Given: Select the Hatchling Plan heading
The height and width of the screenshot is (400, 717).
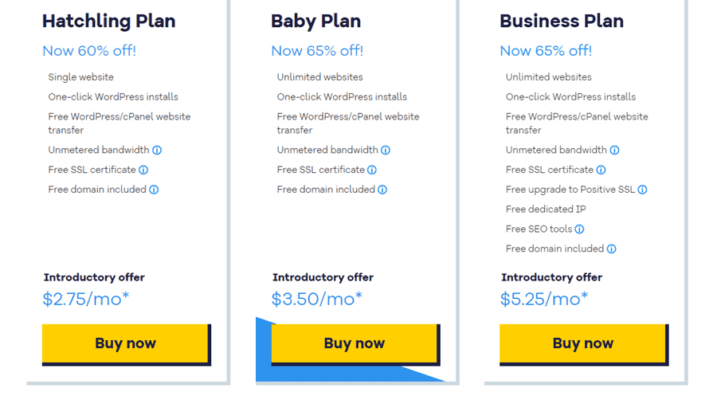Looking at the screenshot, I should (109, 21).
